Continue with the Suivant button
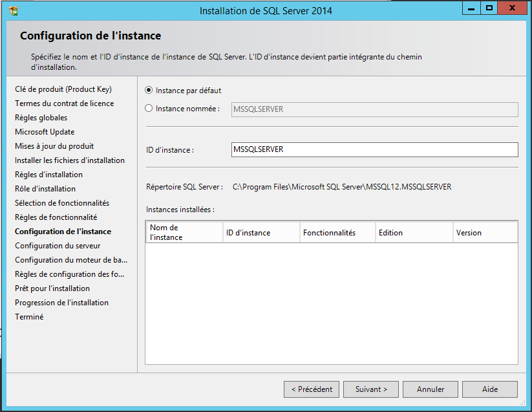 coord(371,389)
